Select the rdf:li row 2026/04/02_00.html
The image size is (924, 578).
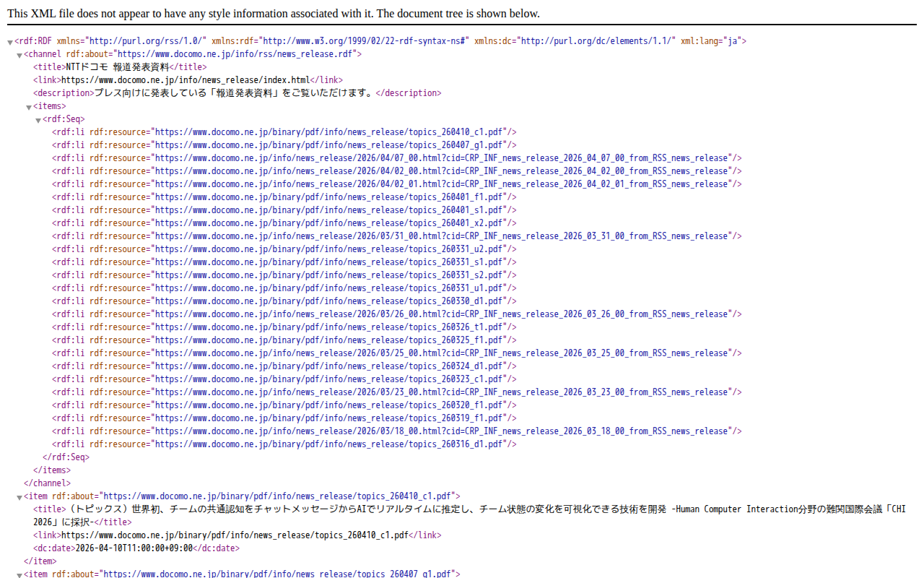[397, 171]
